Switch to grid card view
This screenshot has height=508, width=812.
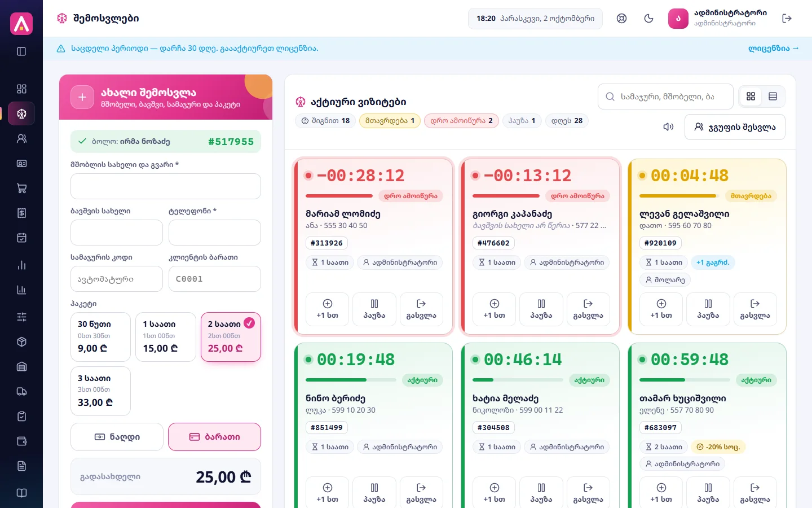751,97
